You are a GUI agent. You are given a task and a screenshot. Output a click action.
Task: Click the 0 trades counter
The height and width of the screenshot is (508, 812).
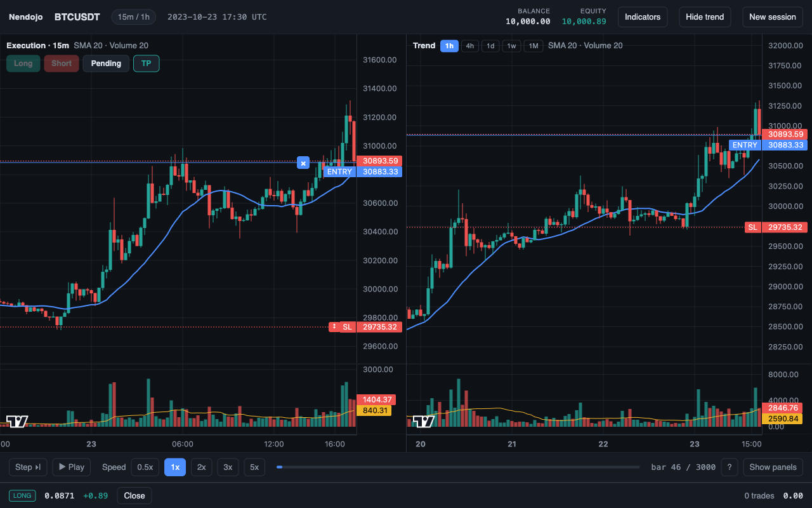[759, 495]
